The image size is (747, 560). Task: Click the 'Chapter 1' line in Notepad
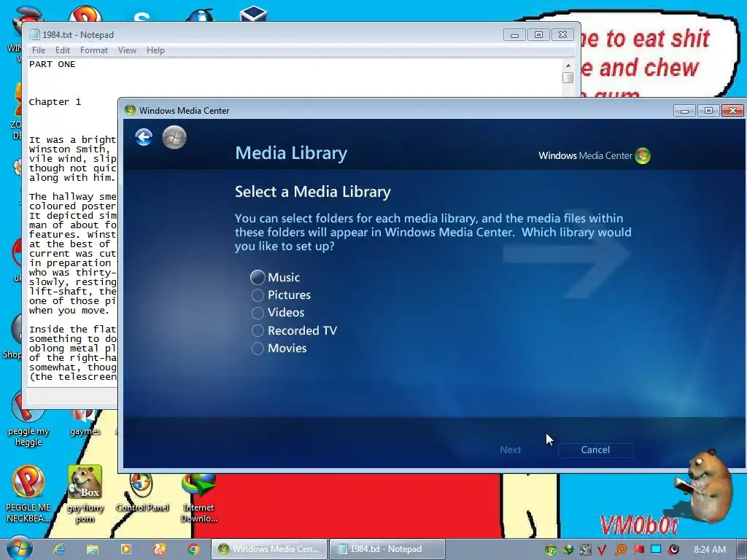[55, 102]
